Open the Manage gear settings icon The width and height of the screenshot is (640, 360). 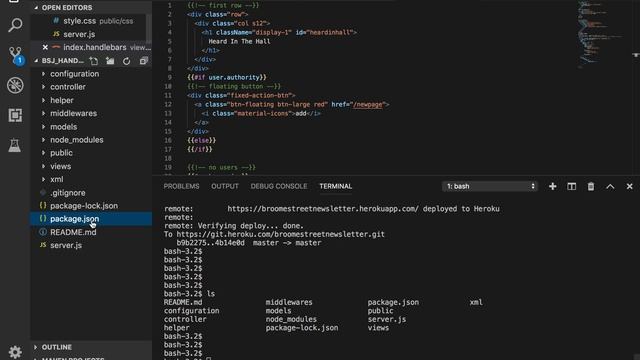pyautogui.click(x=15, y=351)
